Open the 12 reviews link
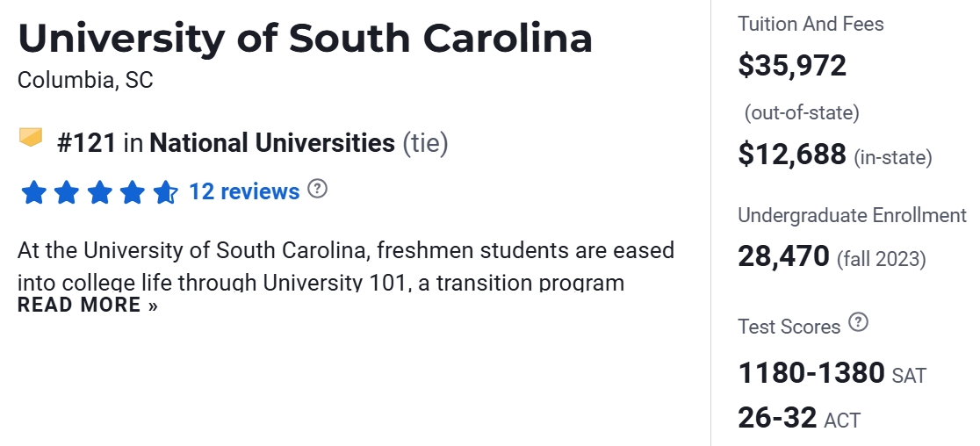 (x=244, y=191)
